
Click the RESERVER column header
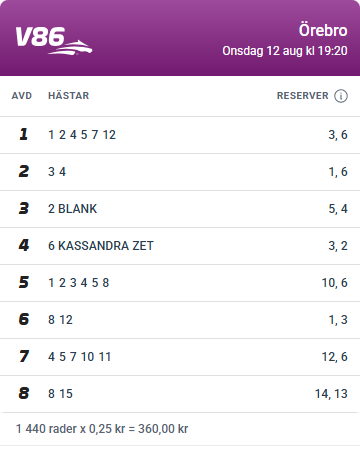[x=303, y=96]
